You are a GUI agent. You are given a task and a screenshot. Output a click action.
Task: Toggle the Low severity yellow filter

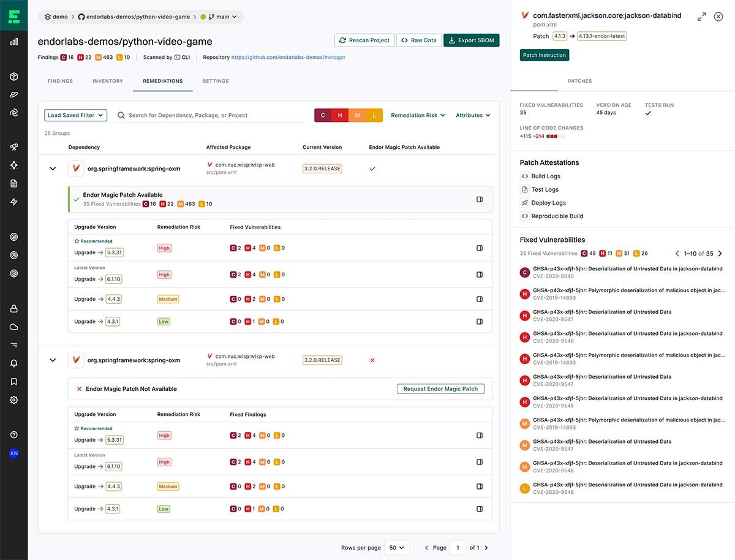pyautogui.click(x=374, y=115)
